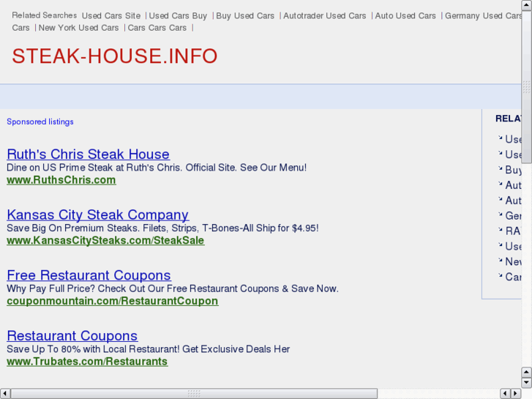The height and width of the screenshot is (399, 532).
Task: Select the New York Used Cars search
Action: (79, 28)
